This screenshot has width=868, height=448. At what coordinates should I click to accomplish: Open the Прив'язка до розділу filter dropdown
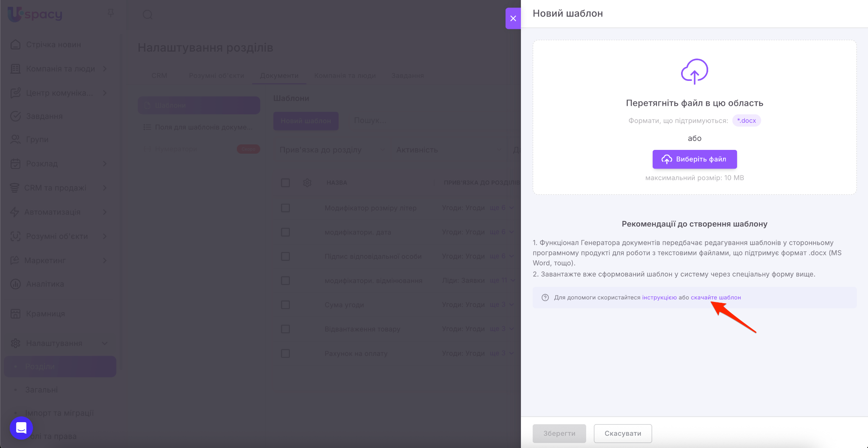(331, 150)
